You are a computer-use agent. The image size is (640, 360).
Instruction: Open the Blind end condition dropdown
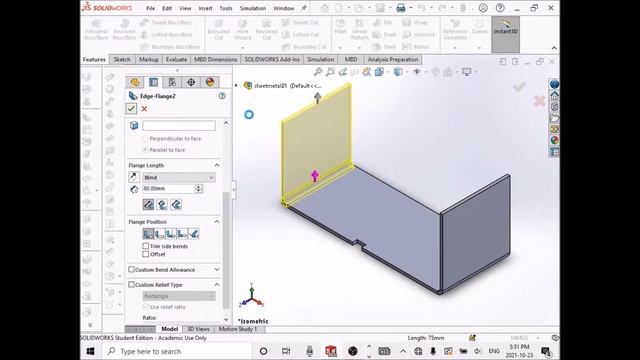point(179,178)
